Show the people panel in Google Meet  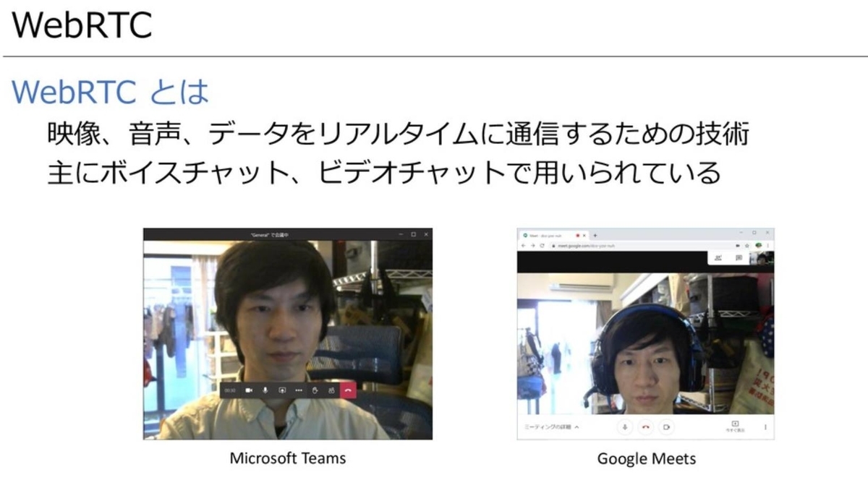point(718,257)
